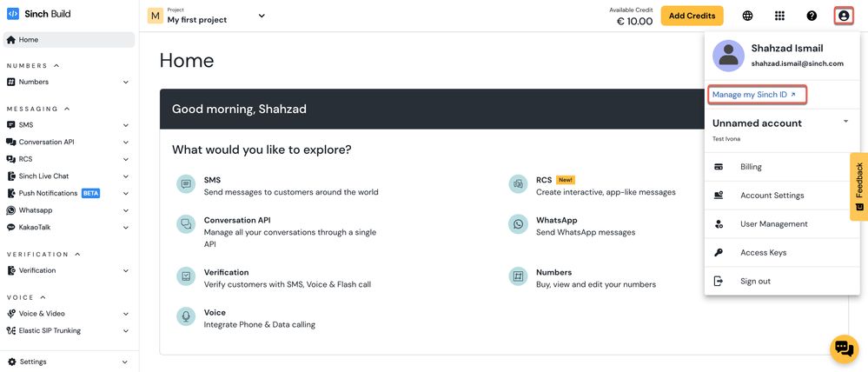Open the language globe icon
The width and height of the screenshot is (868, 372).
(x=747, y=16)
